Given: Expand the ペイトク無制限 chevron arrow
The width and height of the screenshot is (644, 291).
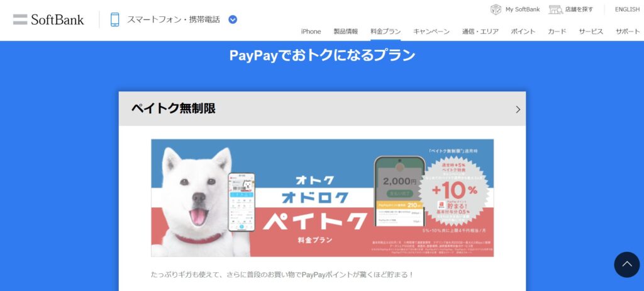Looking at the screenshot, I should [518, 109].
